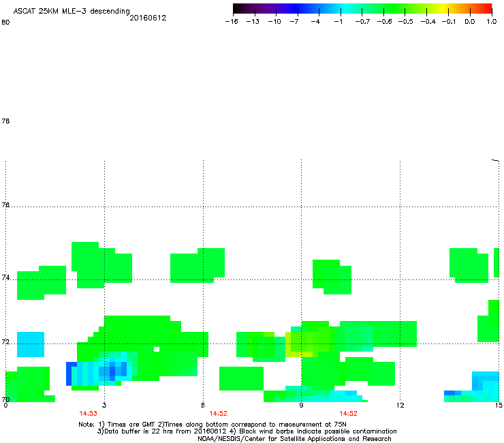504x443 pixels.
Task: Click the '0.0' colorbar label
Action: point(470,22)
